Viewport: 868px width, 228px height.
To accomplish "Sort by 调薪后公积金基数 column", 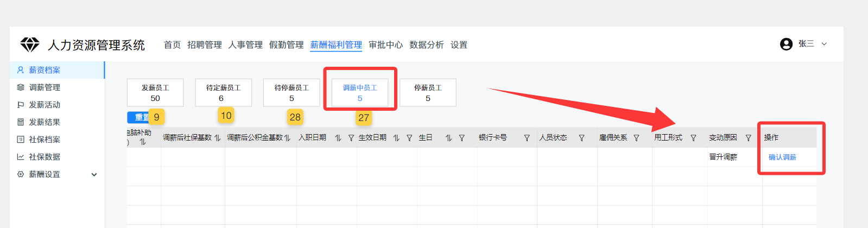I will point(287,138).
